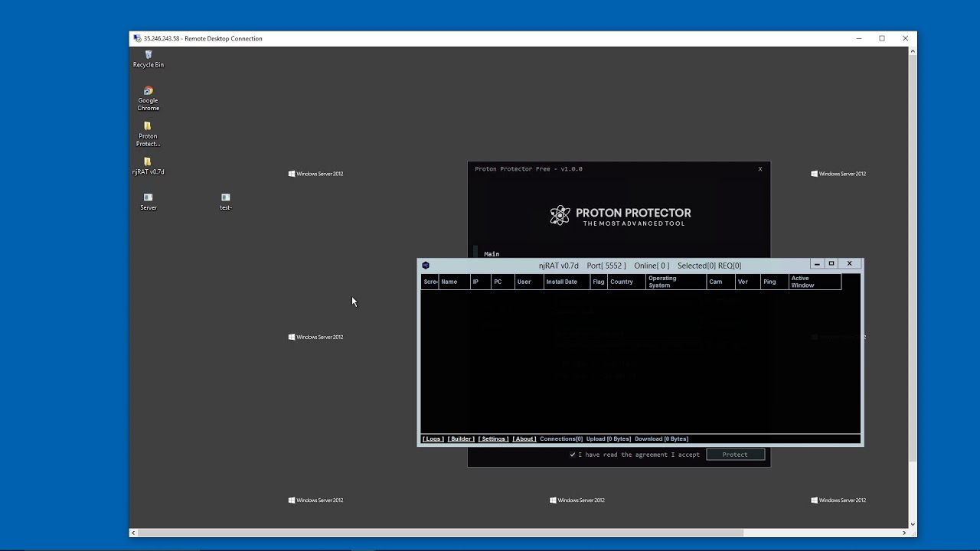Click the remote desktop vertical scrollbar thumb

tap(913, 258)
